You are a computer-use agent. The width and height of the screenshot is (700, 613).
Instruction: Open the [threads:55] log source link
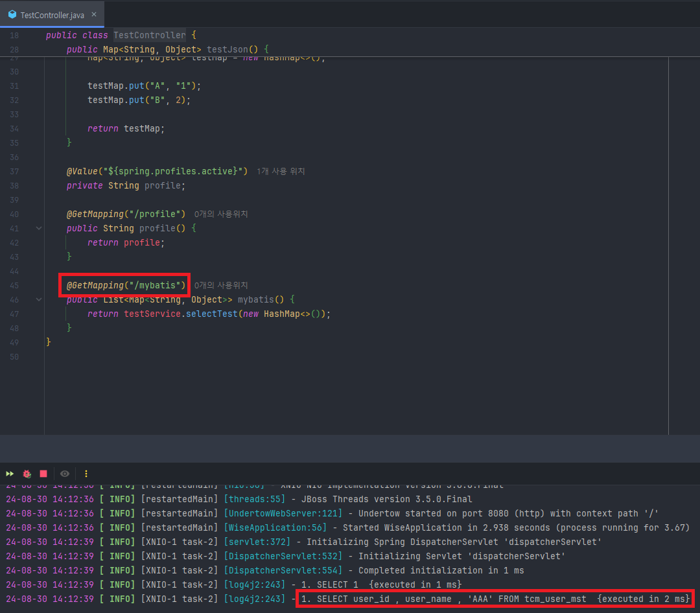pos(254,499)
